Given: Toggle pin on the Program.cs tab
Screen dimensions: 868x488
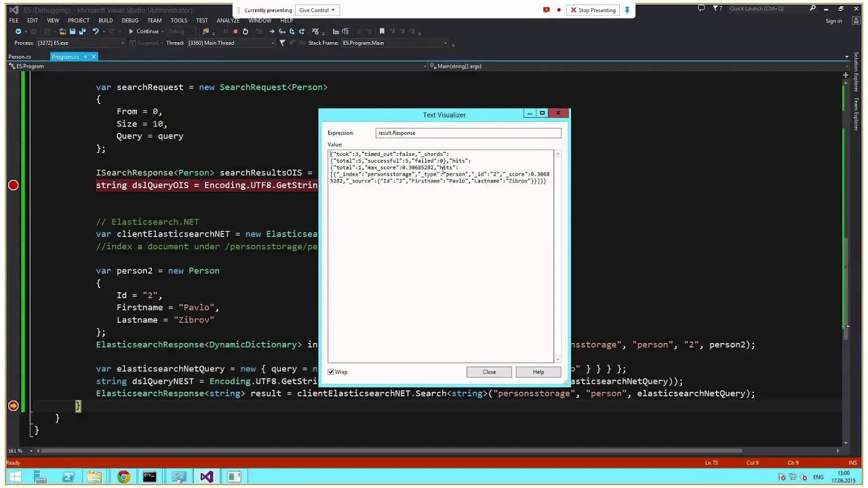Looking at the screenshot, I should [85, 56].
